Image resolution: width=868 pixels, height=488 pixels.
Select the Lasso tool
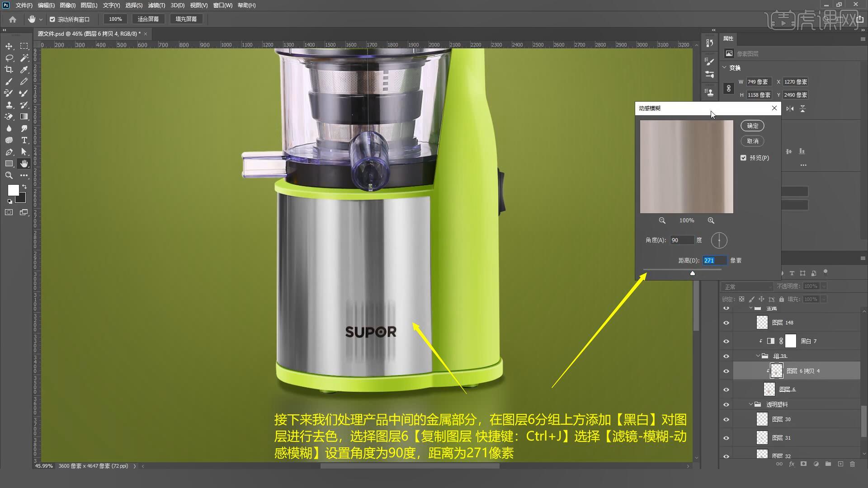(x=9, y=58)
